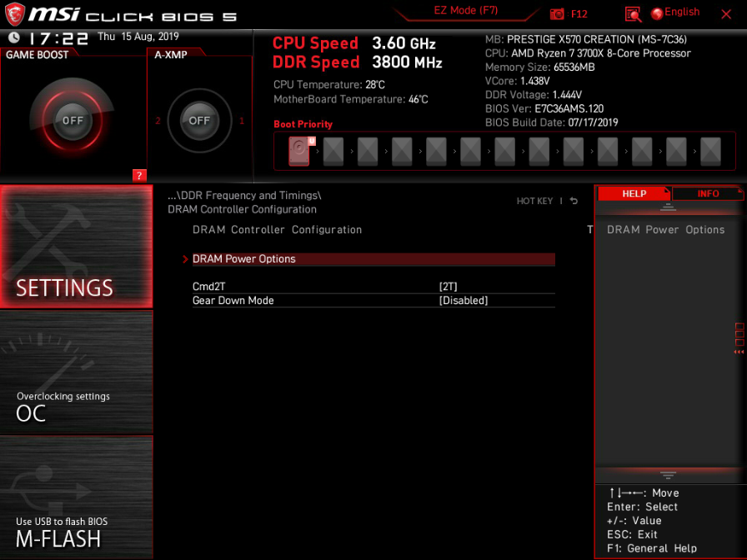The height and width of the screenshot is (560, 747).
Task: Expand the DRAM Power Options submenu
Action: tap(373, 259)
